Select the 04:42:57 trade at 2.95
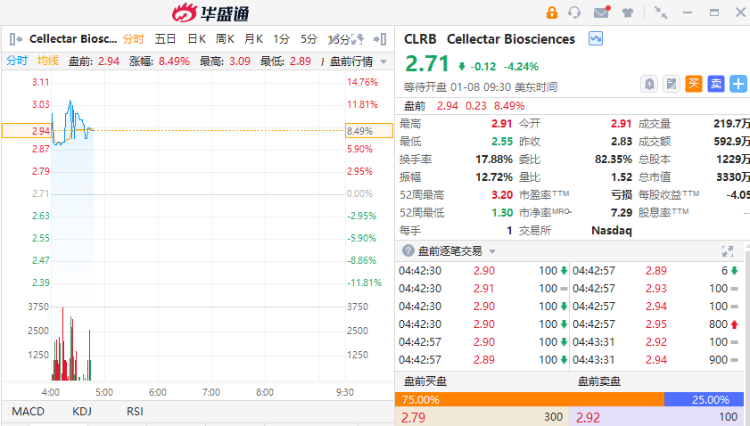 pyautogui.click(x=655, y=324)
